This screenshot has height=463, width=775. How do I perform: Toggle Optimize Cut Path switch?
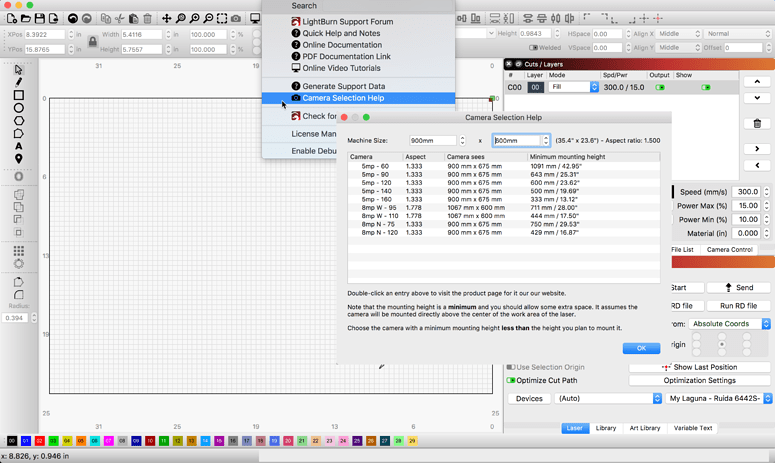click(511, 380)
